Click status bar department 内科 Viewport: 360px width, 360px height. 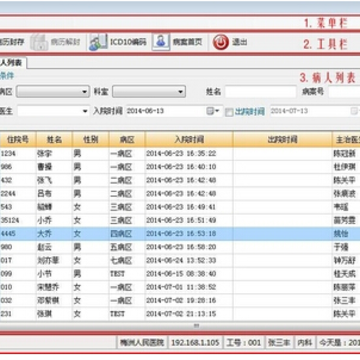pyautogui.click(x=305, y=342)
